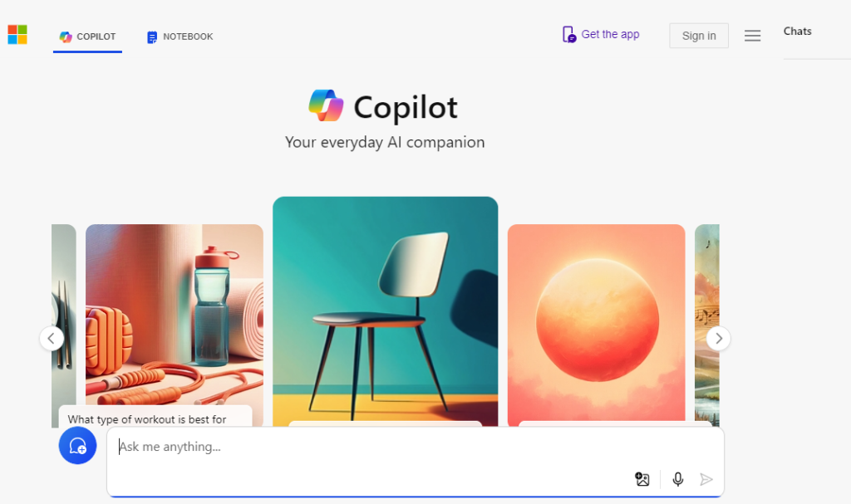Switch to the Copilot tab
The width and height of the screenshot is (851, 504).
(x=87, y=37)
